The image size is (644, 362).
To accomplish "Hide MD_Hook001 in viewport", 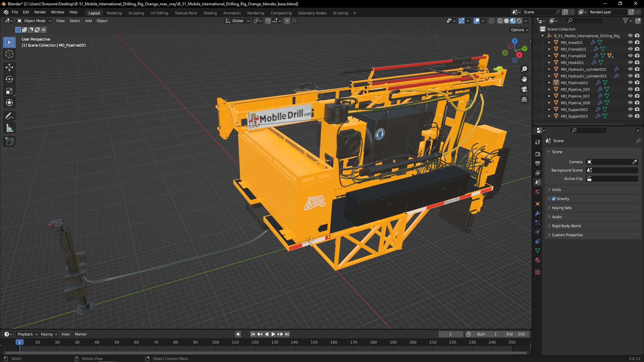I will [x=630, y=63].
